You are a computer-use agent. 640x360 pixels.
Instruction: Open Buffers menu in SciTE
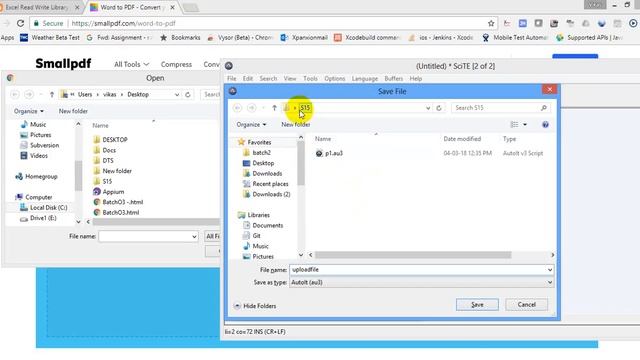coord(393,78)
